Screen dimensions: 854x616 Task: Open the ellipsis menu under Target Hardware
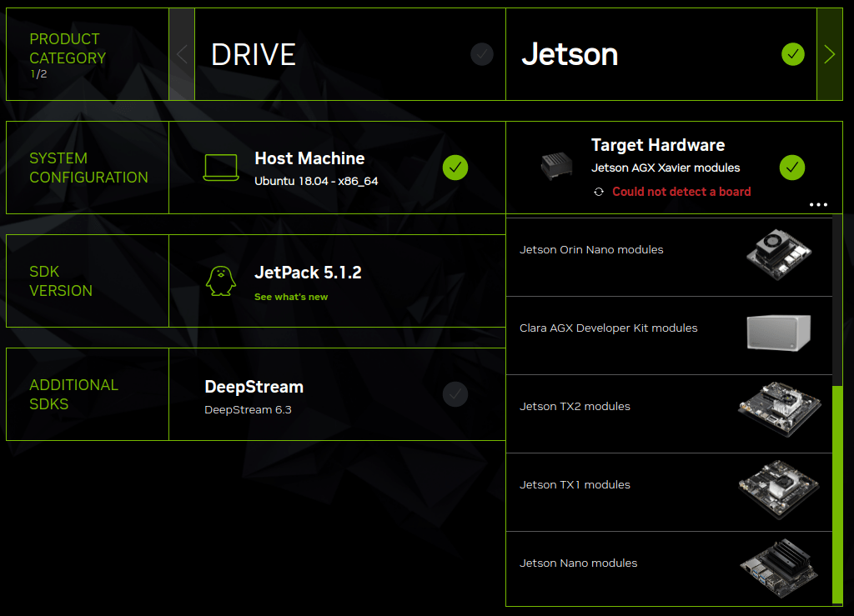pyautogui.click(x=818, y=204)
